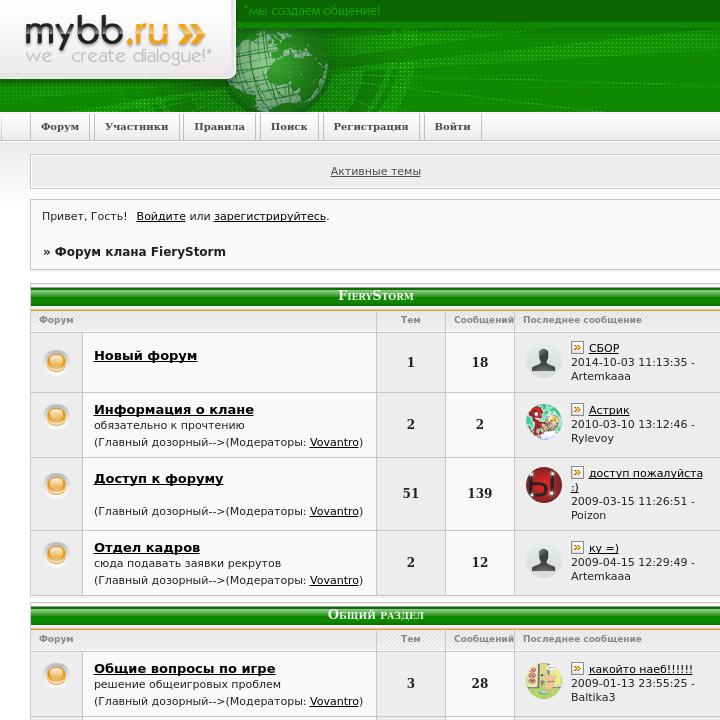
Task: Click timestamp 2014-10-03 11:13:35
Action: (x=629, y=362)
